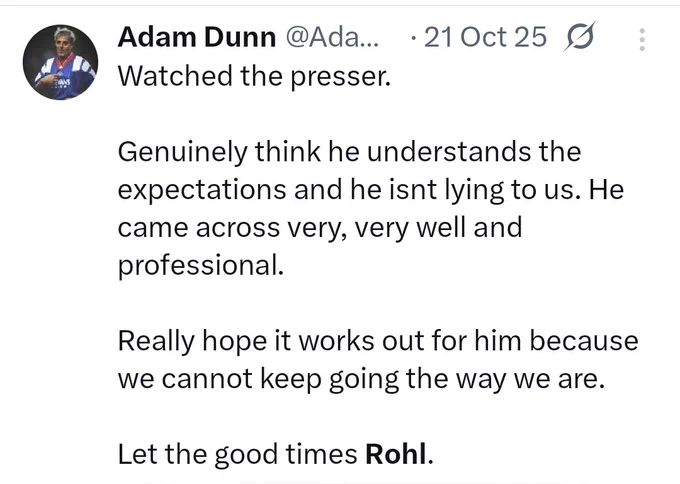Select the word "understands" in the tweet
Viewport: 680px width, 484px height.
coord(449,152)
